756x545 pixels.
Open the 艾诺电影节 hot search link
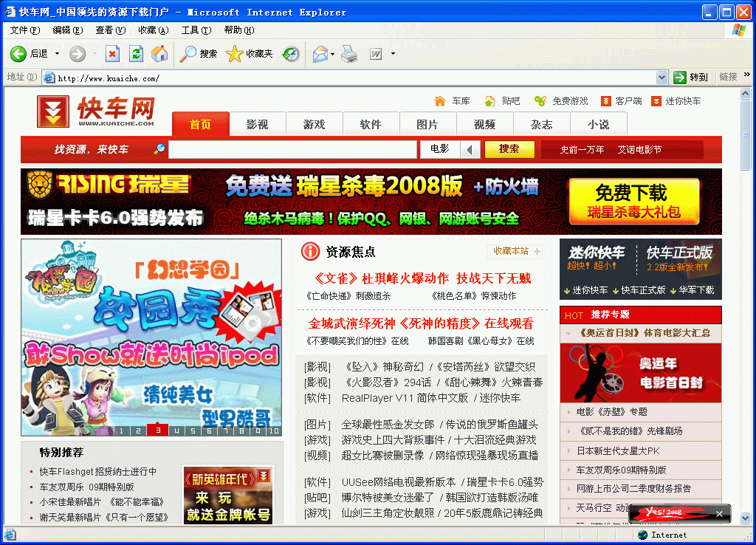click(639, 149)
